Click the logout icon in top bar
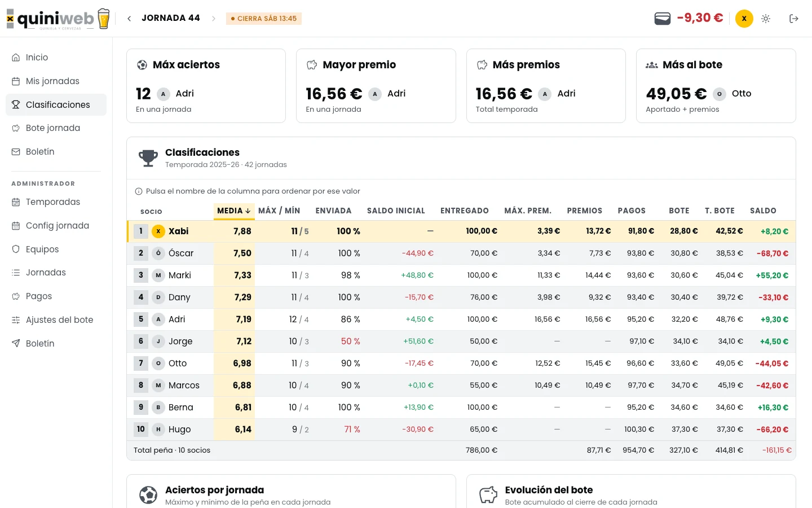This screenshot has height=508, width=812. pyautogui.click(x=794, y=19)
